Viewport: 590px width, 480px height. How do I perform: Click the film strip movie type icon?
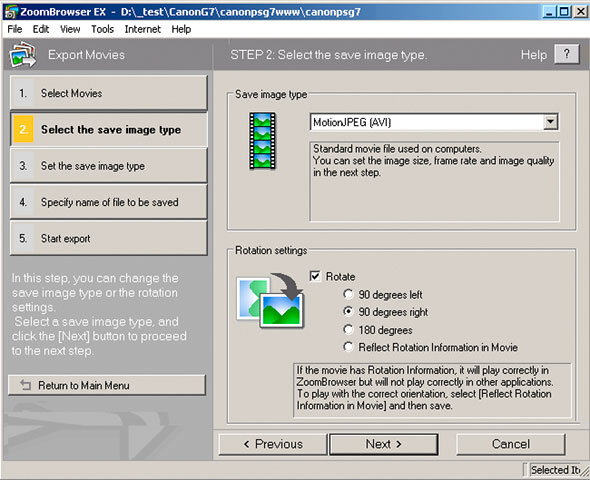click(262, 141)
